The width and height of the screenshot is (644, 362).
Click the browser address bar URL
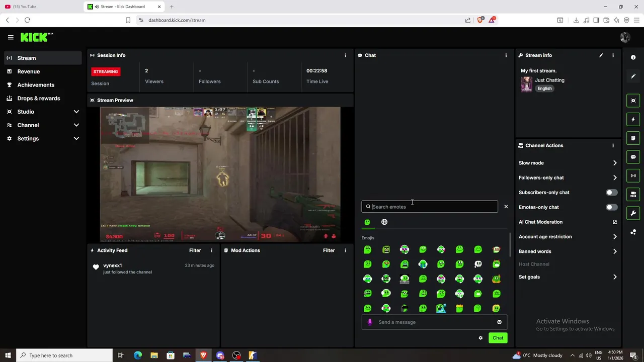(177, 20)
